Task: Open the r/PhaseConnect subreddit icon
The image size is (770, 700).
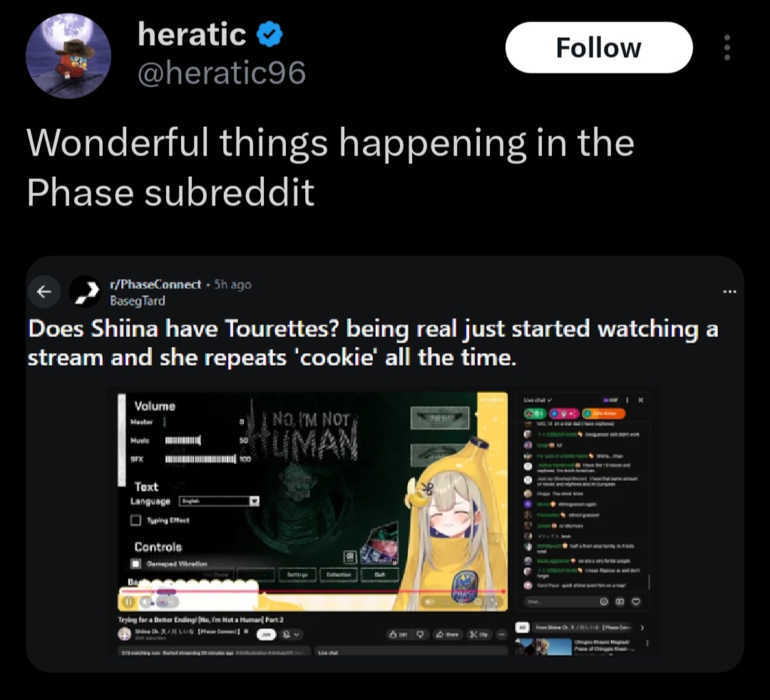Action: coord(85,292)
